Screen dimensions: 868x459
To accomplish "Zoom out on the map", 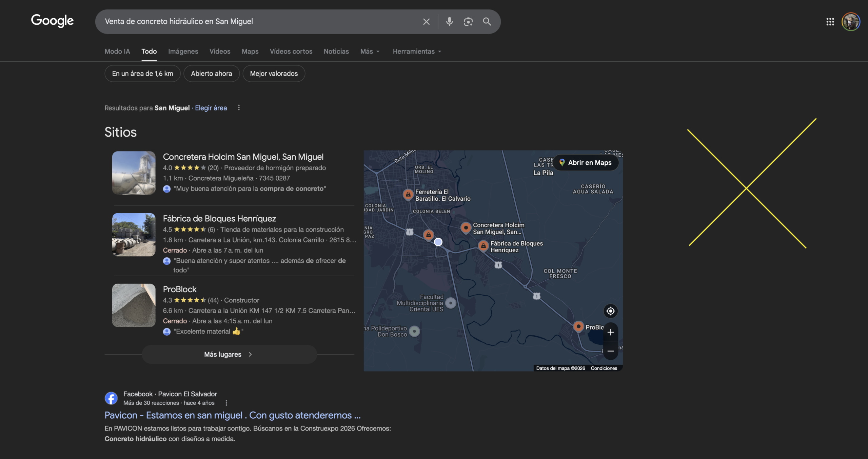I will click(611, 351).
